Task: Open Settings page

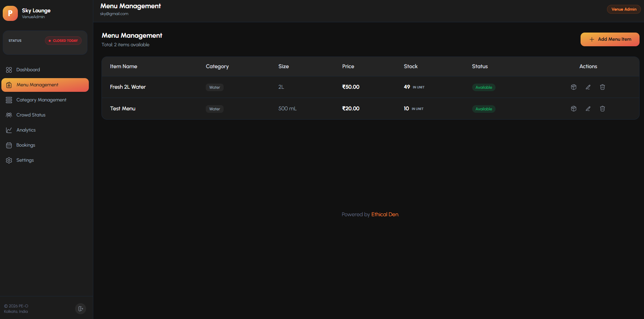Action: pos(45,160)
